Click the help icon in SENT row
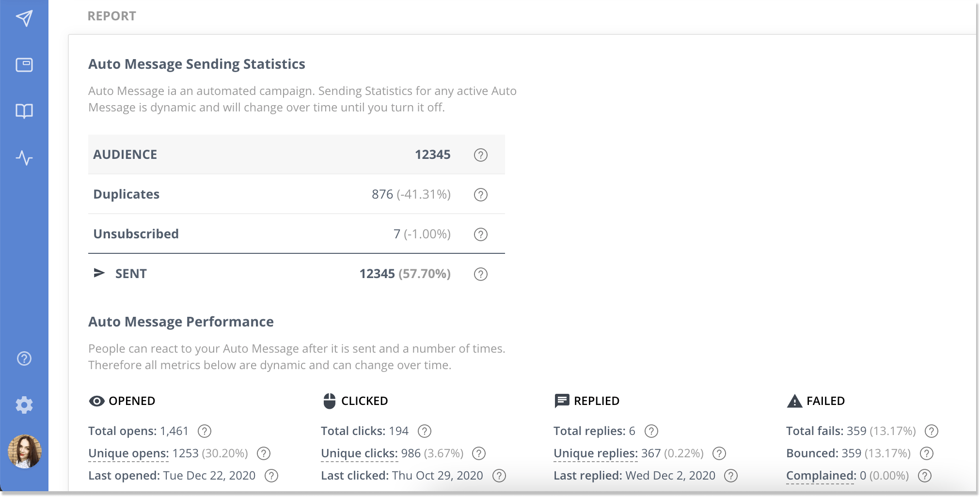 (x=480, y=274)
